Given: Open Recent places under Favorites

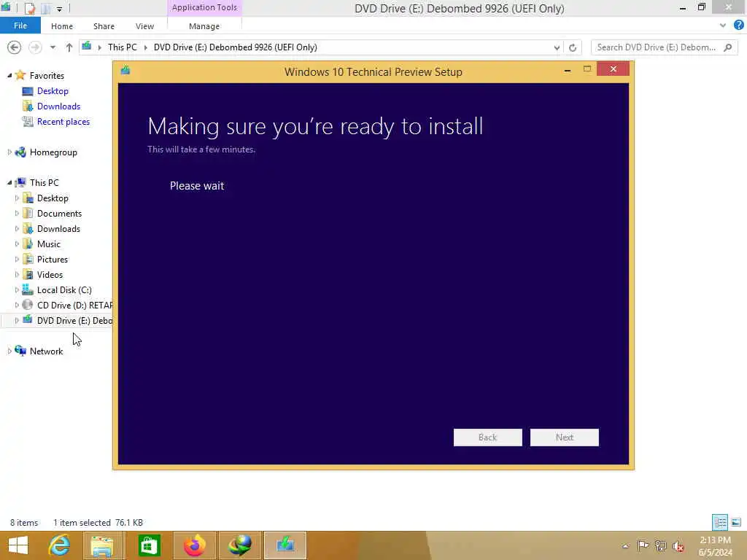Looking at the screenshot, I should pyautogui.click(x=63, y=122).
